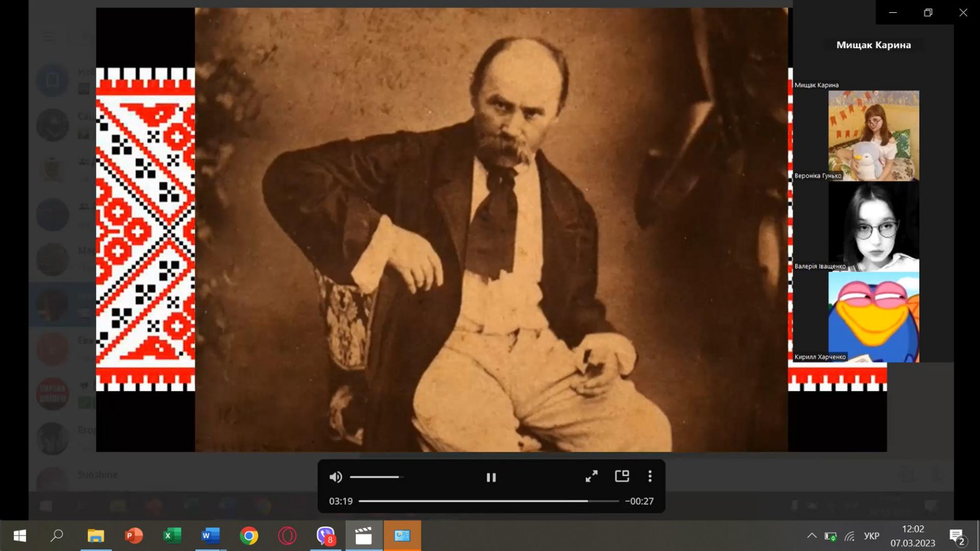Open Windows Start menu
980x551 pixels.
coord(20,536)
